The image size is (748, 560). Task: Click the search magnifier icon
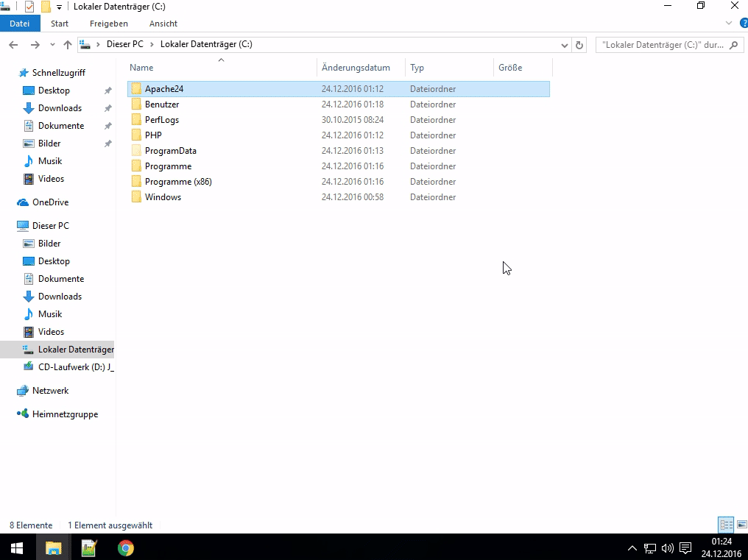pos(733,45)
